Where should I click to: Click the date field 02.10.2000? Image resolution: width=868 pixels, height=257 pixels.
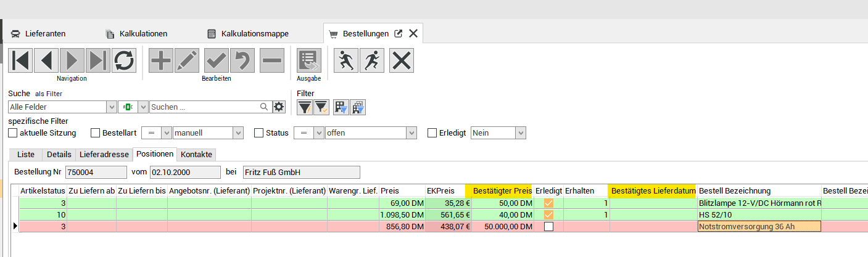[x=184, y=172]
